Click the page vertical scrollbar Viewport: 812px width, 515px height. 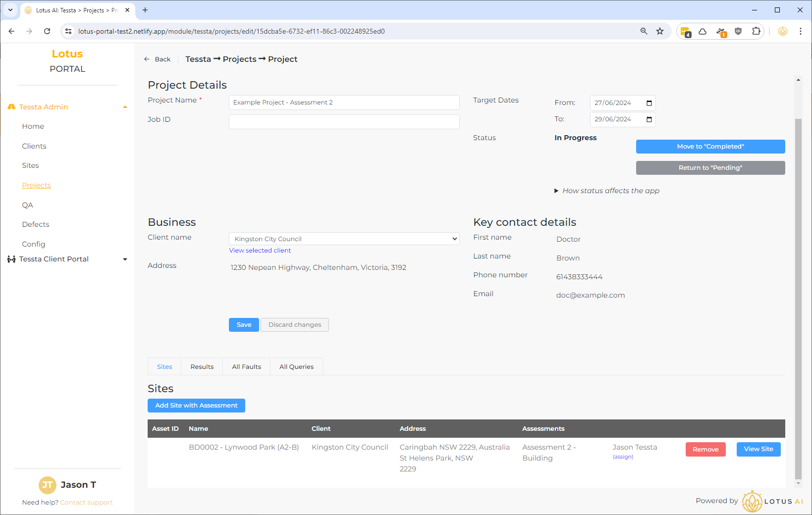(798, 297)
